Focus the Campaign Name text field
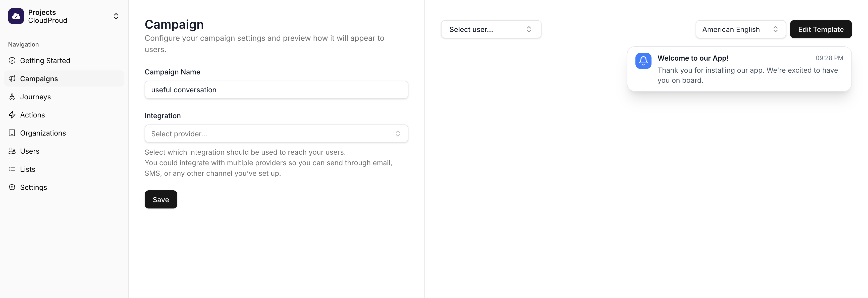The height and width of the screenshot is (298, 868). 276,90
